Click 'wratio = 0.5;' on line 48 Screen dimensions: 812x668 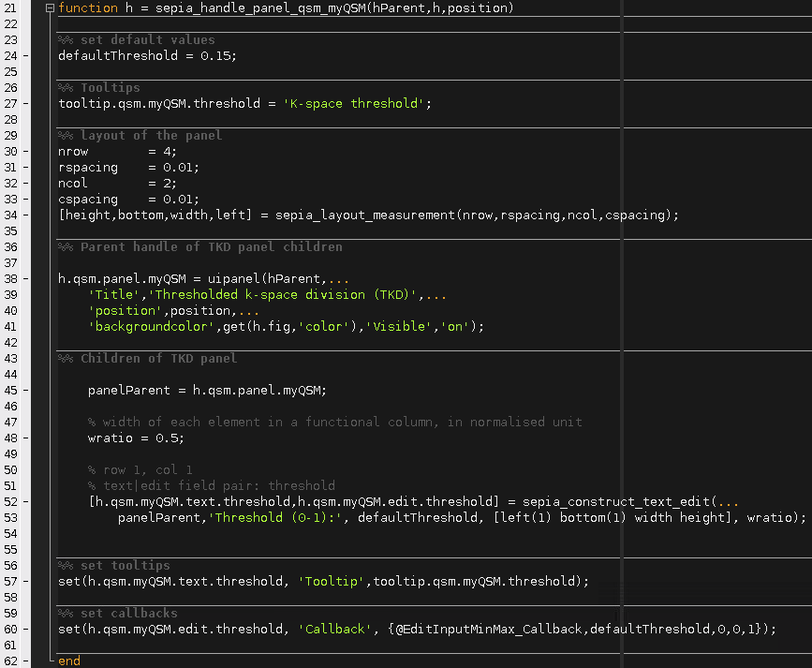[136, 438]
